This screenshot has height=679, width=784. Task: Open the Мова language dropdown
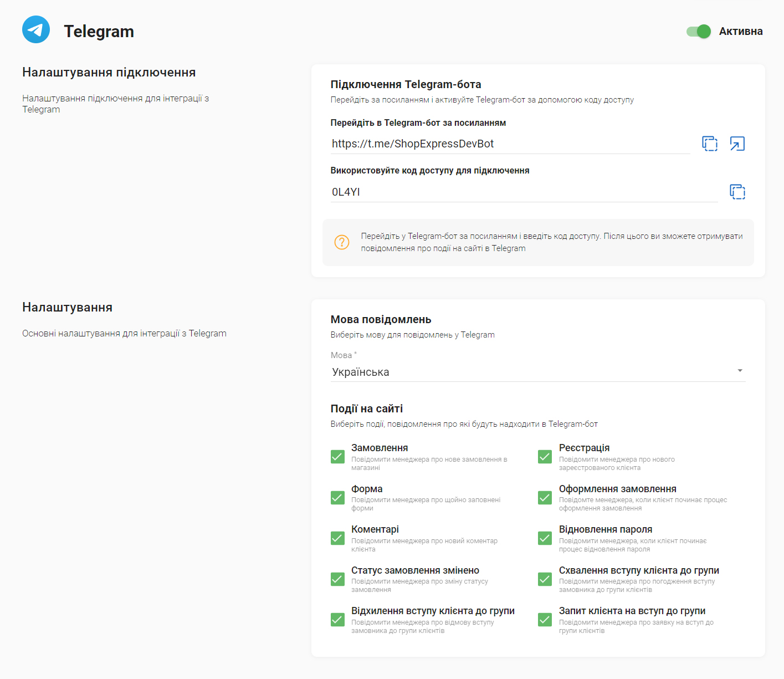point(538,372)
